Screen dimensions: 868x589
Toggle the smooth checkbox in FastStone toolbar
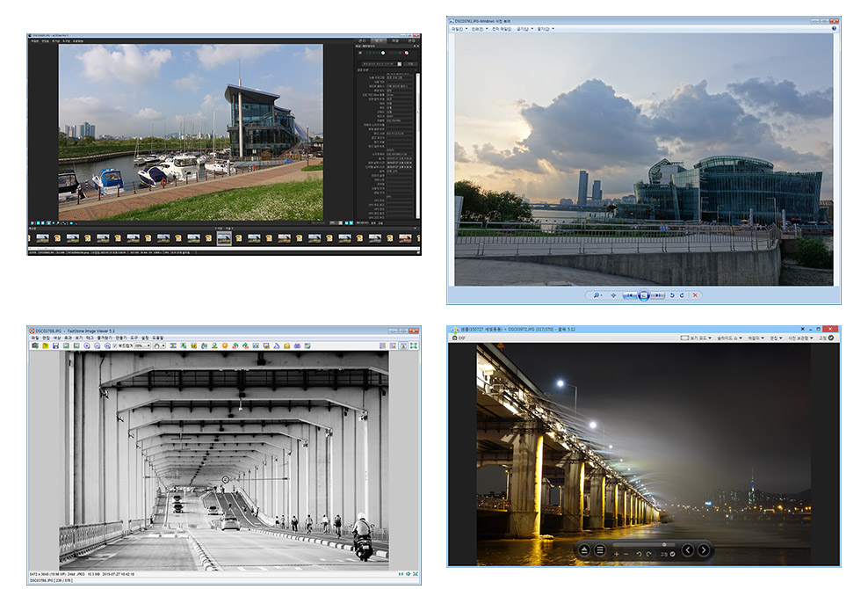115,345
